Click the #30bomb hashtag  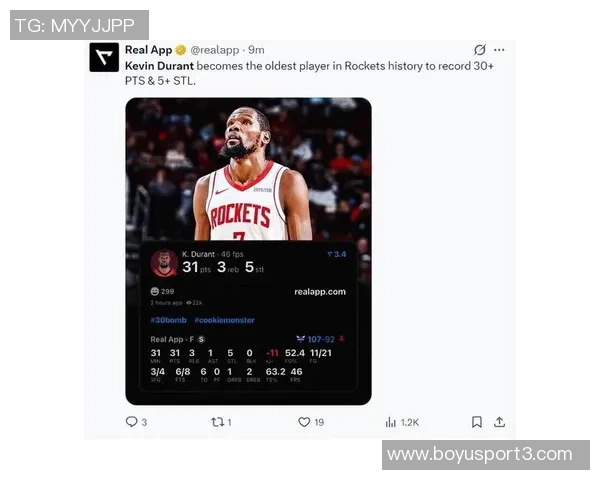tap(168, 320)
